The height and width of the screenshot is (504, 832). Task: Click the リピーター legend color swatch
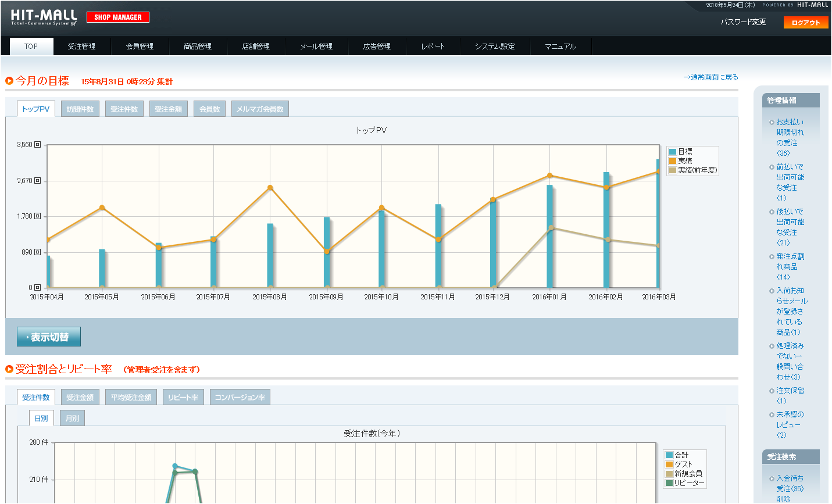tap(669, 483)
